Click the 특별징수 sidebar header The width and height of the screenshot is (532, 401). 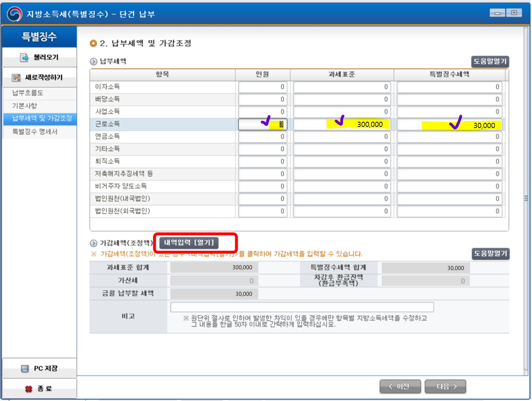click(x=40, y=37)
